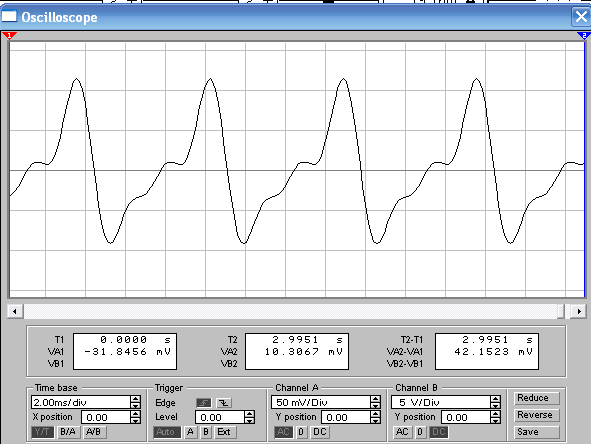Click the VA2 reading 10.3067 mV
This screenshot has height=444, width=591.
click(x=303, y=352)
